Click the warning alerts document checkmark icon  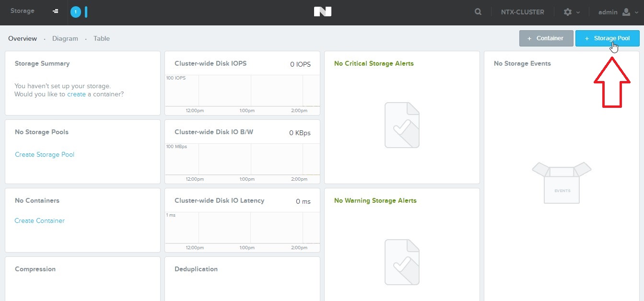(x=402, y=262)
